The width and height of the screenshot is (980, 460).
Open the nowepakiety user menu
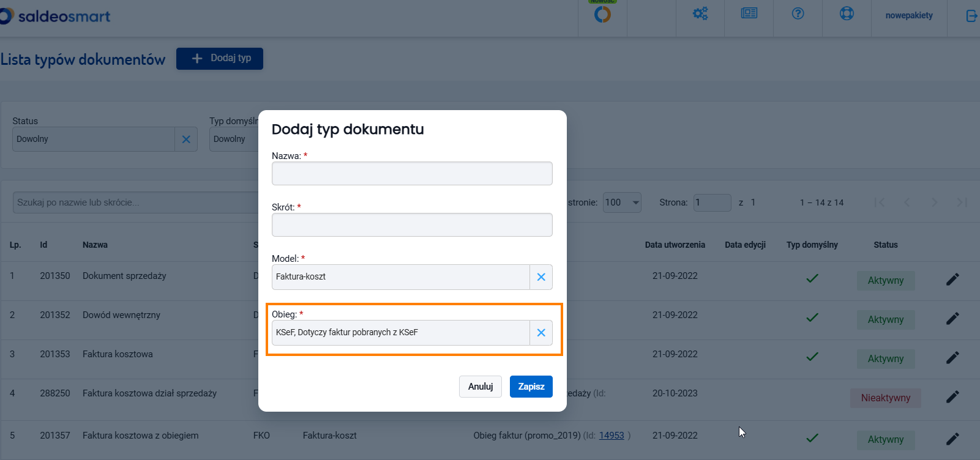coord(909,15)
